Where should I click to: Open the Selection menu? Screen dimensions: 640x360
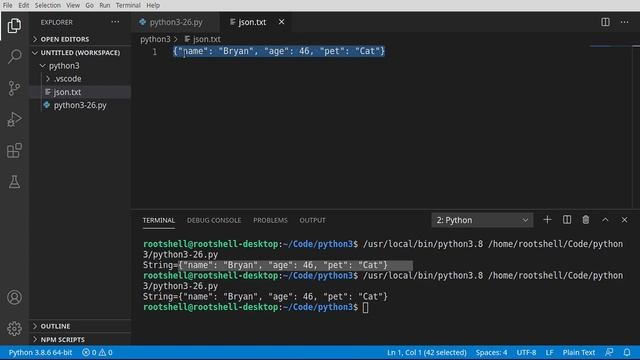[x=47, y=5]
